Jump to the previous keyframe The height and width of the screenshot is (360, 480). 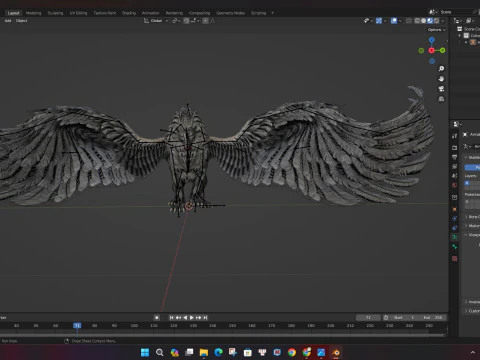178,318
